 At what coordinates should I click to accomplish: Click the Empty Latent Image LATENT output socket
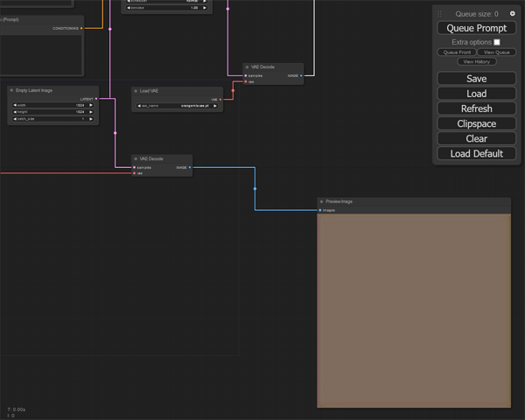97,99
